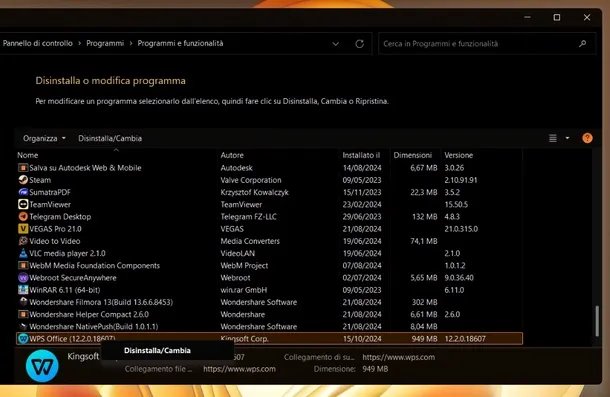This screenshot has height=397, width=610.
Task: Select the Steam program name
Action: point(40,180)
